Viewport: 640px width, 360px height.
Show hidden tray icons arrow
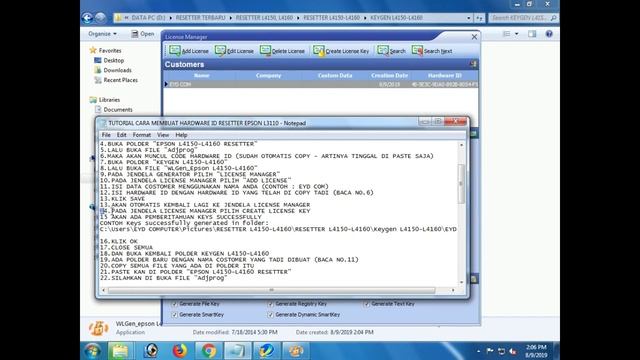tap(478, 351)
